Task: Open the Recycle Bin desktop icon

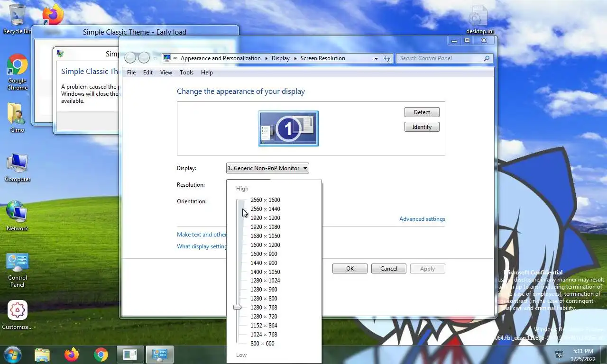Action: (17, 19)
